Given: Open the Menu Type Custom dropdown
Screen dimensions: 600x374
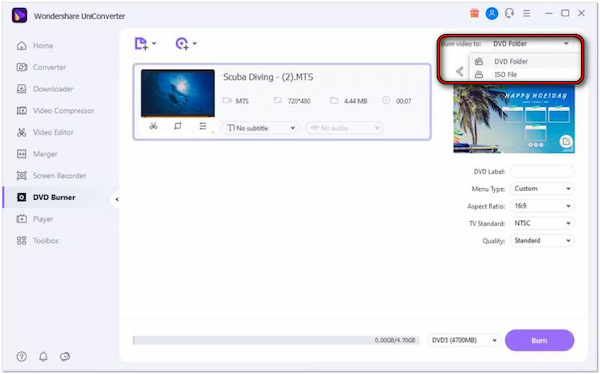Looking at the screenshot, I should coord(542,189).
